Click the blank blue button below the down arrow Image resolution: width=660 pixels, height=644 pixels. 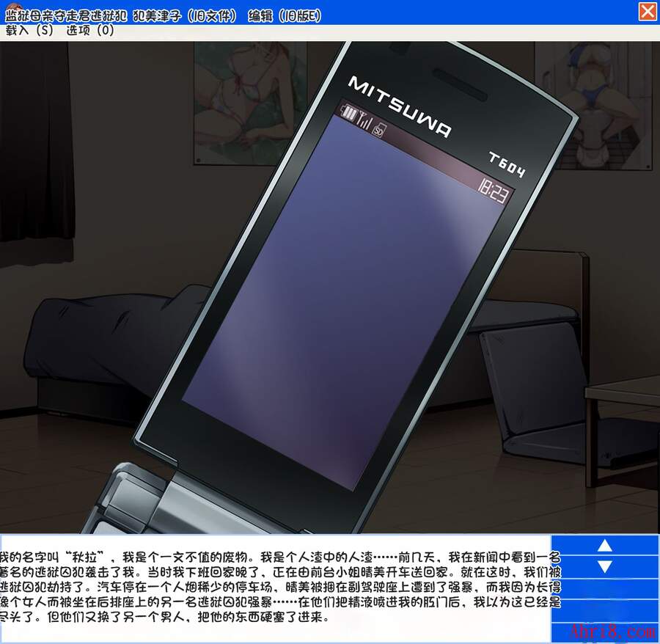point(615,589)
